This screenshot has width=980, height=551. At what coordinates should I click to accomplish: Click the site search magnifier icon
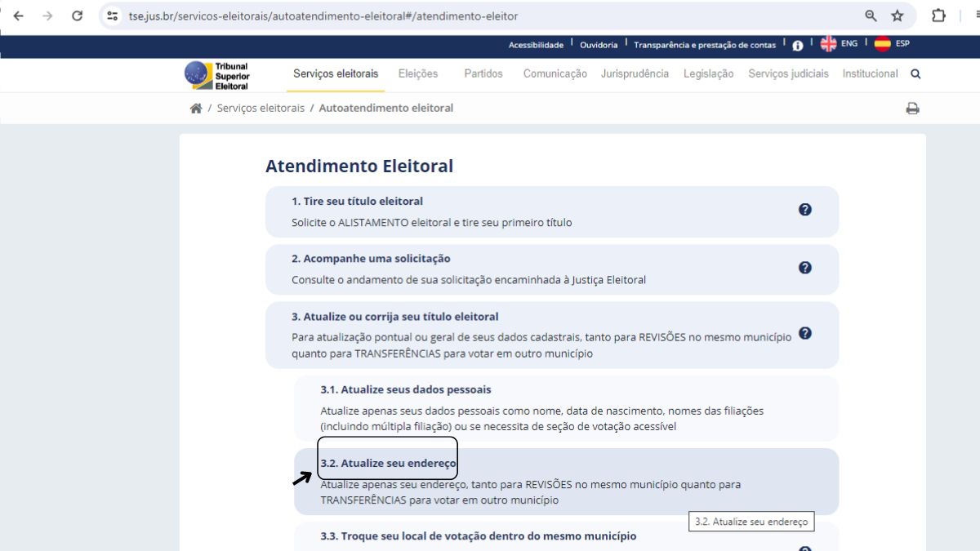click(915, 74)
